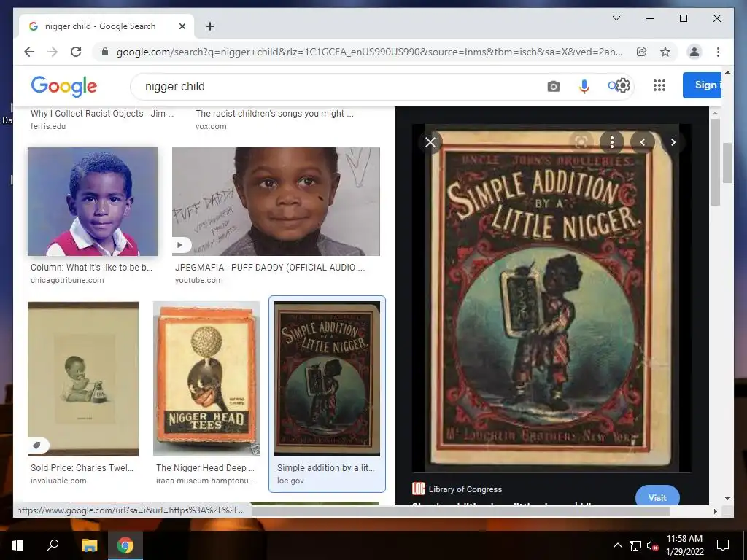Screen dimensions: 747x560
Task: Open the Chrome three-dot menu
Action: click(718, 52)
